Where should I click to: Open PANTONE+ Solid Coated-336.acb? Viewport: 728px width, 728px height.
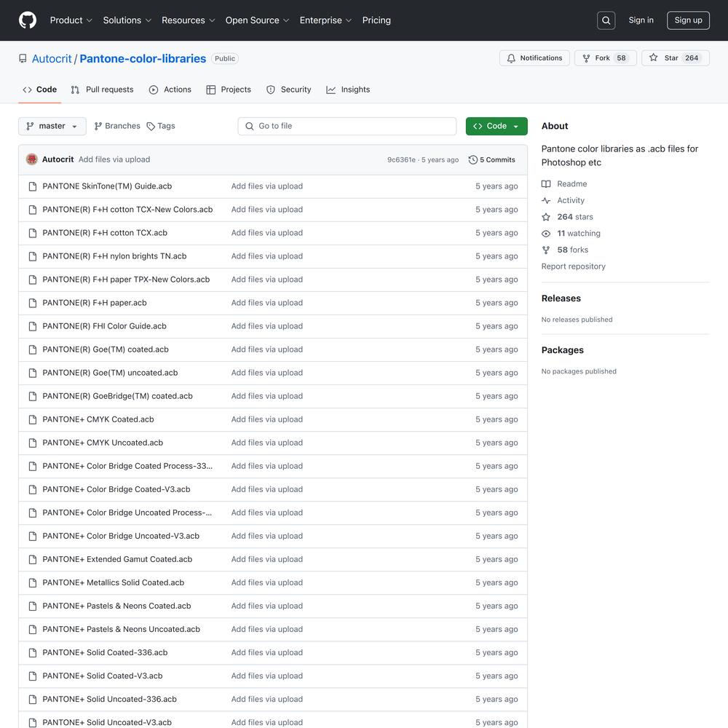tap(105, 653)
